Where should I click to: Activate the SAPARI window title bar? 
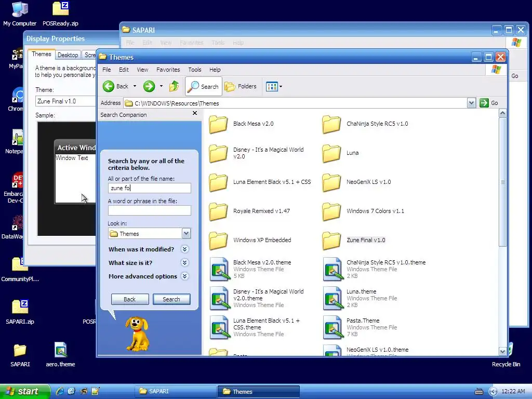click(305, 30)
